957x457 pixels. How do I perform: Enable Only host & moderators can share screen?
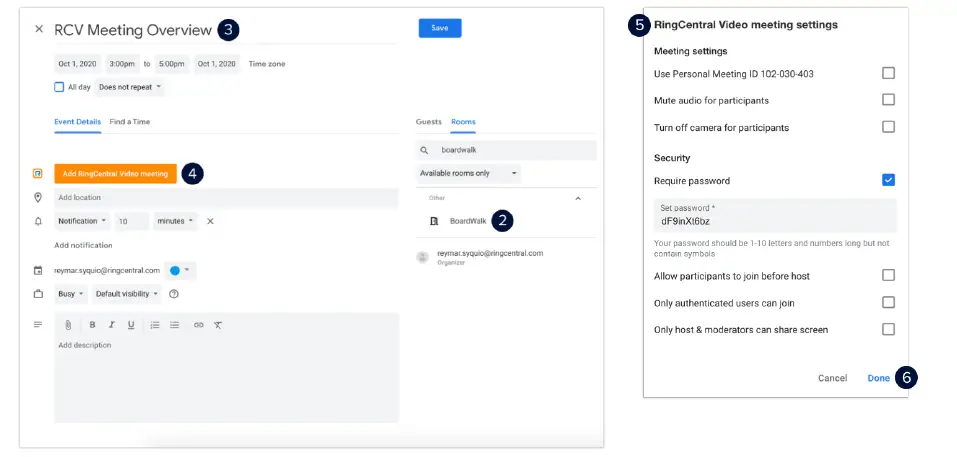(x=889, y=329)
